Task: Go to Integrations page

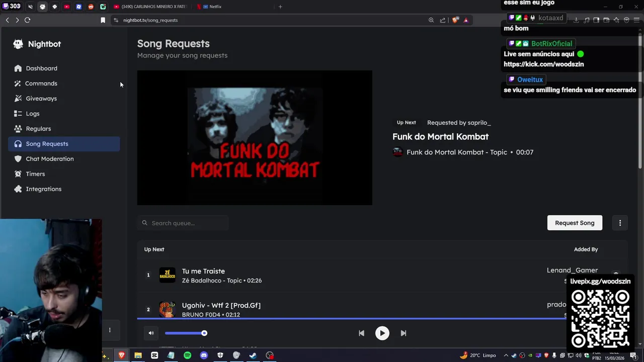Action: (x=64, y=189)
